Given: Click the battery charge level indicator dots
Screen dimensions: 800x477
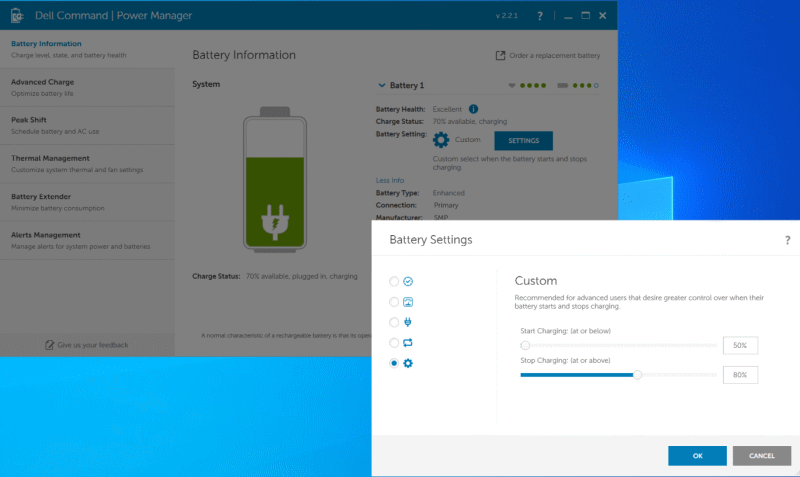Looking at the screenshot, I should point(585,86).
